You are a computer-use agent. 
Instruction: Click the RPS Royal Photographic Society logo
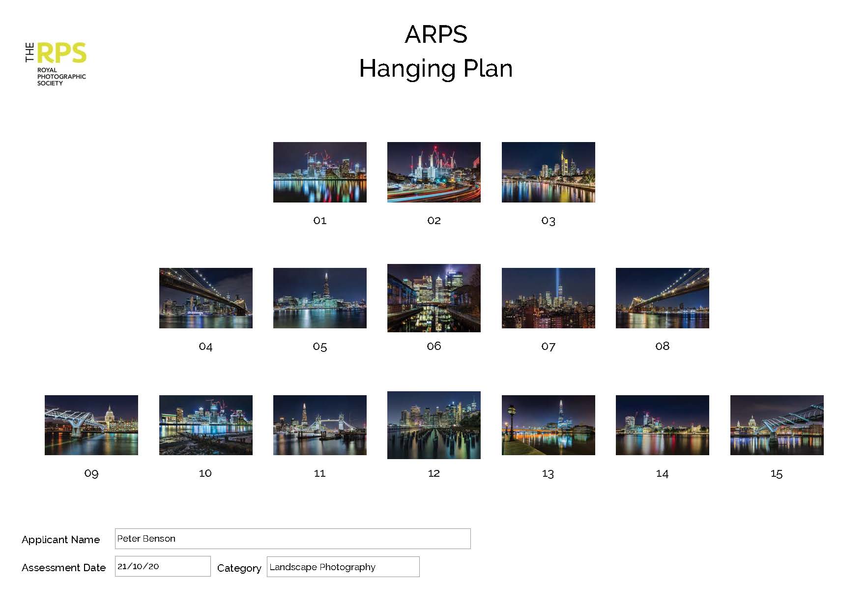pos(56,64)
